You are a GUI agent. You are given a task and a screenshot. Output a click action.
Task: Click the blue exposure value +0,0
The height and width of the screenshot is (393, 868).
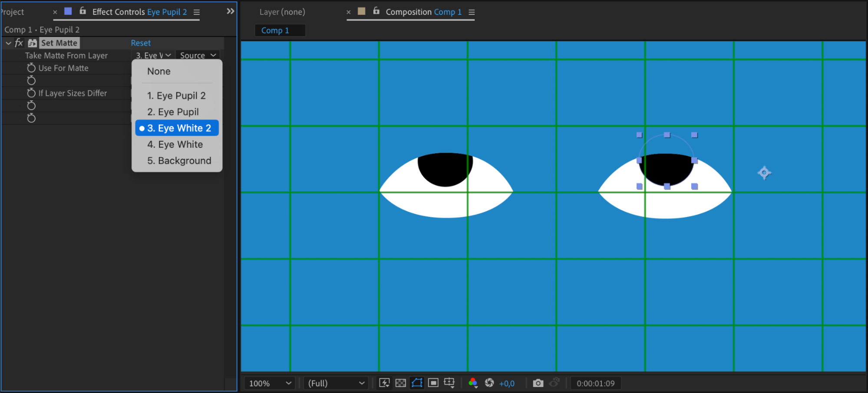pyautogui.click(x=507, y=383)
